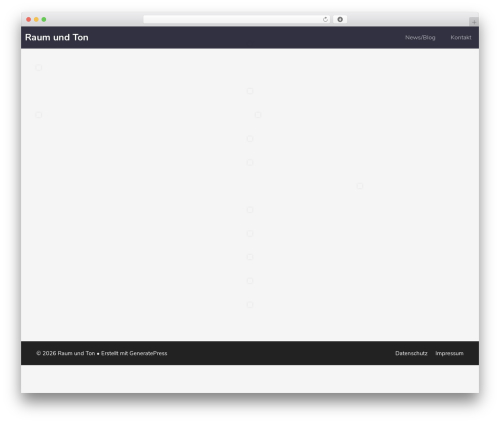The width and height of the screenshot is (500, 423).
Task: Reload the page with the refresh icon
Action: pyautogui.click(x=325, y=19)
